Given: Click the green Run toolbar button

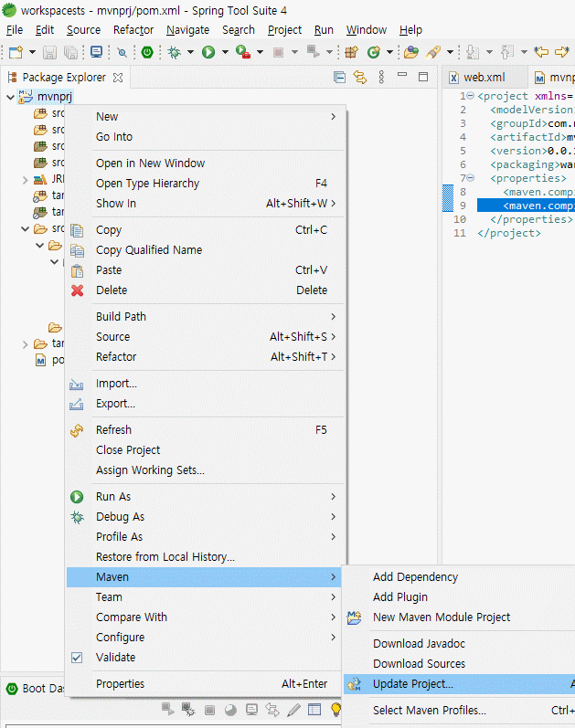Looking at the screenshot, I should click(208, 52).
